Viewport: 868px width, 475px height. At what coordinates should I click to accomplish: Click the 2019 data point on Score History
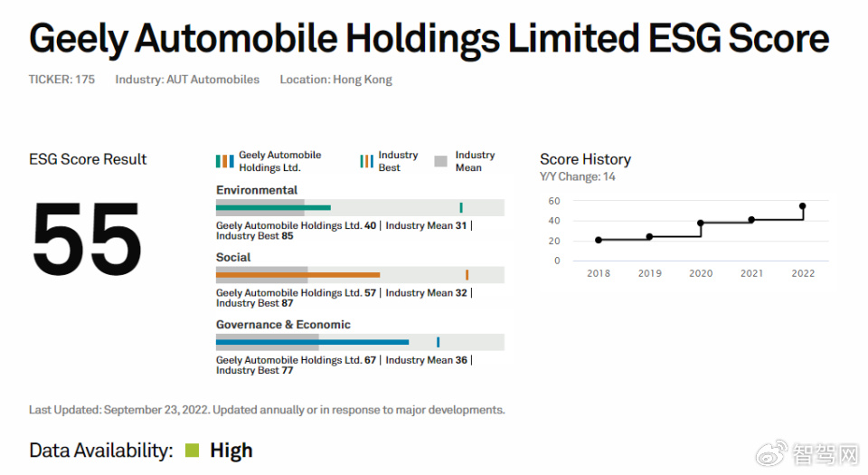pyautogui.click(x=649, y=236)
